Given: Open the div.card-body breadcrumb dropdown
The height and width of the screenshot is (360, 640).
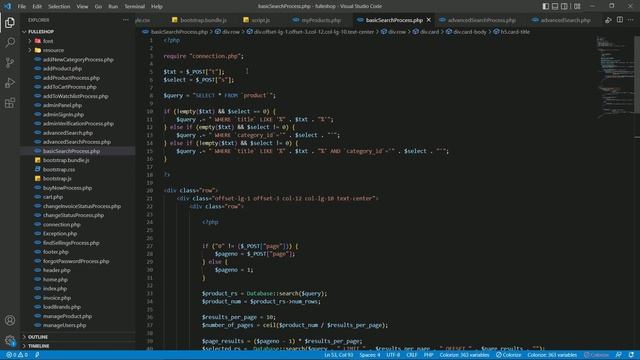Looking at the screenshot, I should pyautogui.click(x=466, y=31).
